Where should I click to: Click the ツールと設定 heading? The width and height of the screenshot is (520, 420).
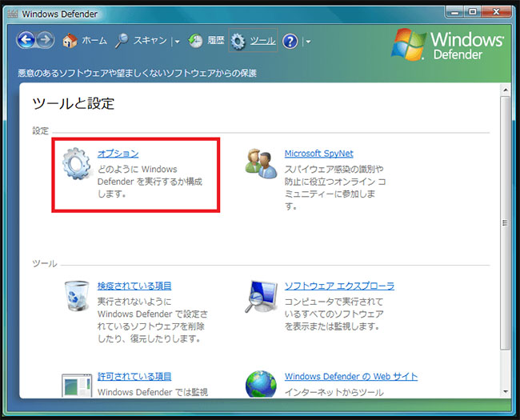point(74,104)
